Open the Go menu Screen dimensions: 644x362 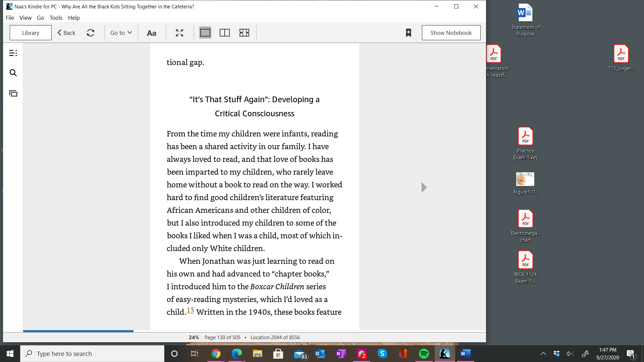41,18
